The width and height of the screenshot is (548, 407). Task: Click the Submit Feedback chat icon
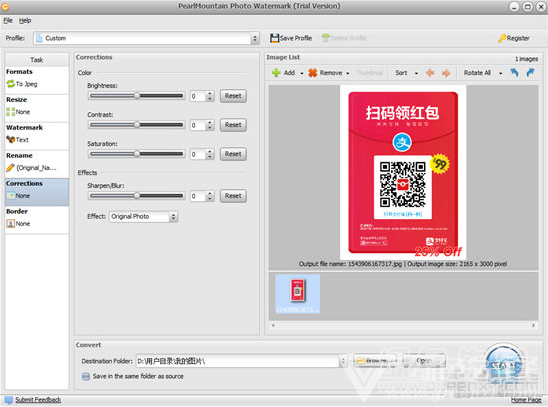(9, 400)
